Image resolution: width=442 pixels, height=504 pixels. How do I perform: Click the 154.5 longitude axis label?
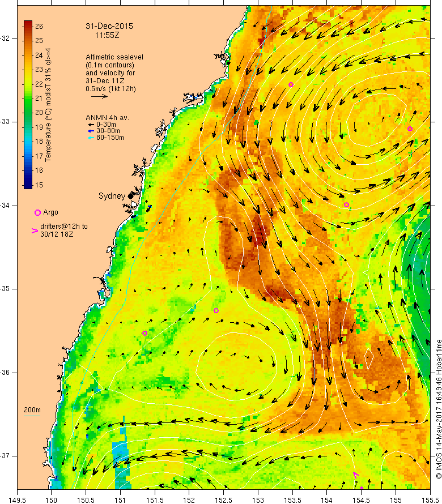(x=362, y=501)
